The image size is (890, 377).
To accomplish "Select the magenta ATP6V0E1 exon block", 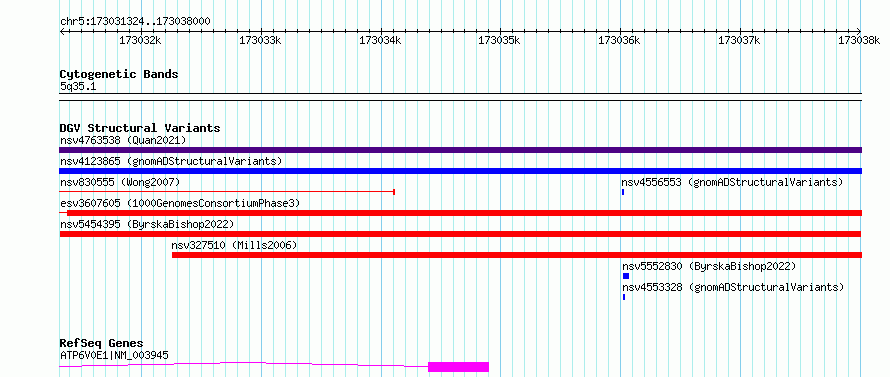I will click(459, 367).
